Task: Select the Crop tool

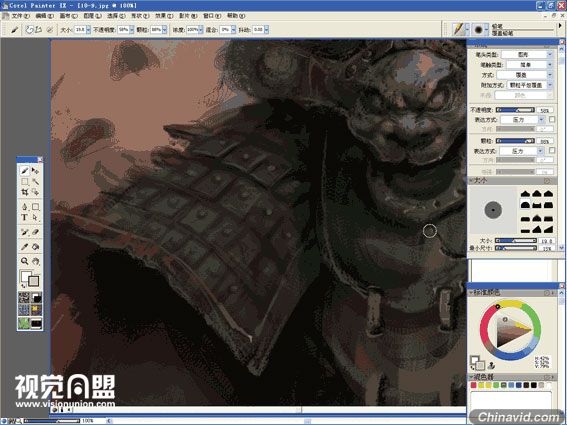Action: coord(24,192)
